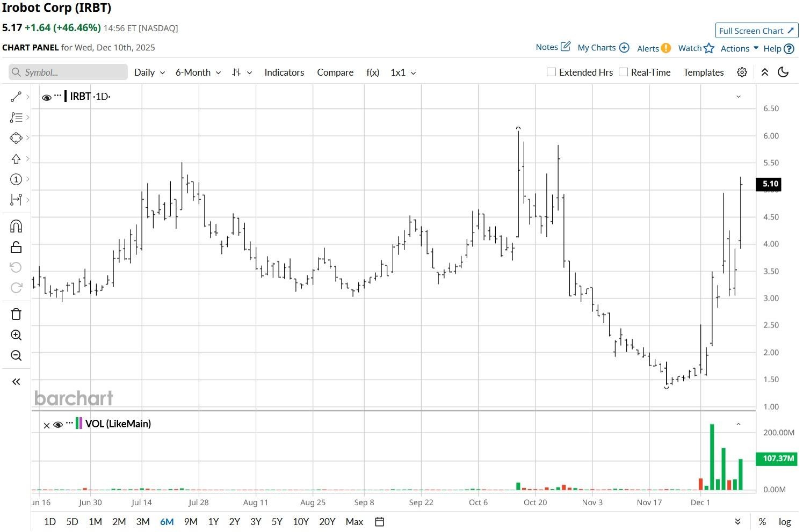Open the 1x1 grid layout dropdown
The image size is (803, 532).
403,72
